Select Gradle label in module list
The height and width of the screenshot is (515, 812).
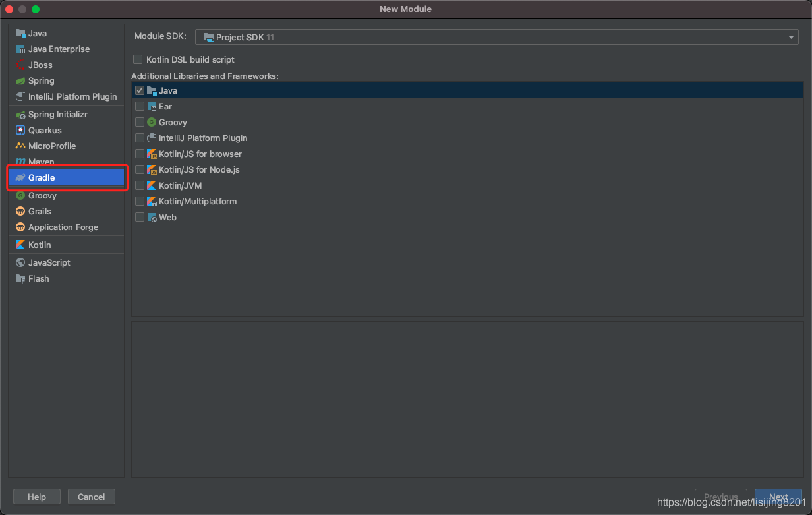42,177
